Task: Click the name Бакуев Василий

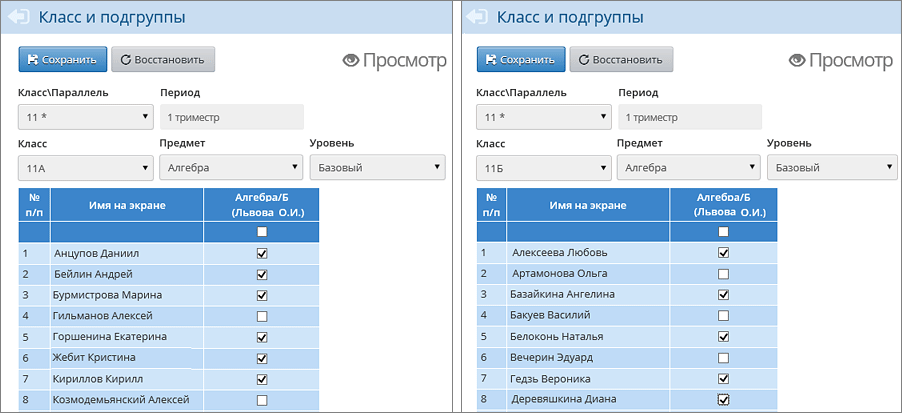Action: [x=550, y=315]
